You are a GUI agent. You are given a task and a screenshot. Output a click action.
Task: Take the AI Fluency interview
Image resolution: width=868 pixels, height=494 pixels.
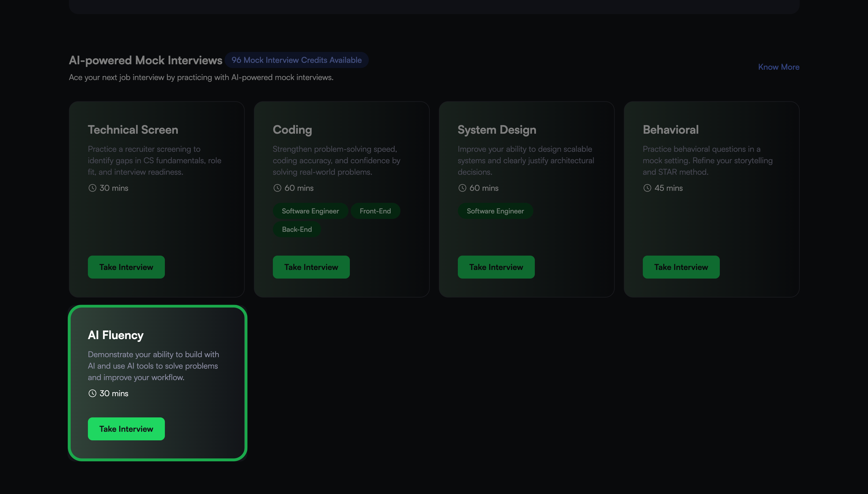(126, 429)
